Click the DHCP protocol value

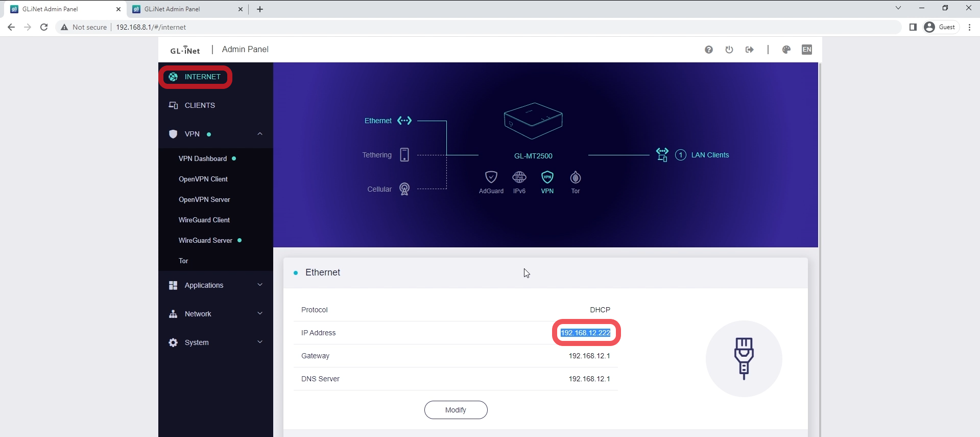600,310
